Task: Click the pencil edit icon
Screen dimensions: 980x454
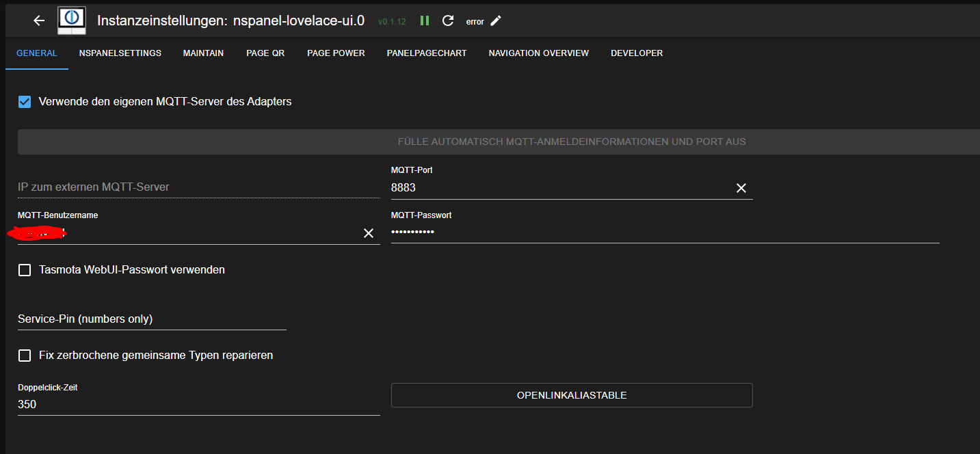Action: [x=496, y=21]
